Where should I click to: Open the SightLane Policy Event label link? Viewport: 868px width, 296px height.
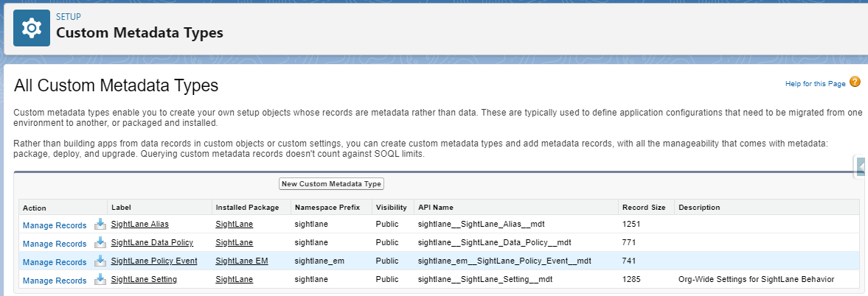pyautogui.click(x=154, y=261)
